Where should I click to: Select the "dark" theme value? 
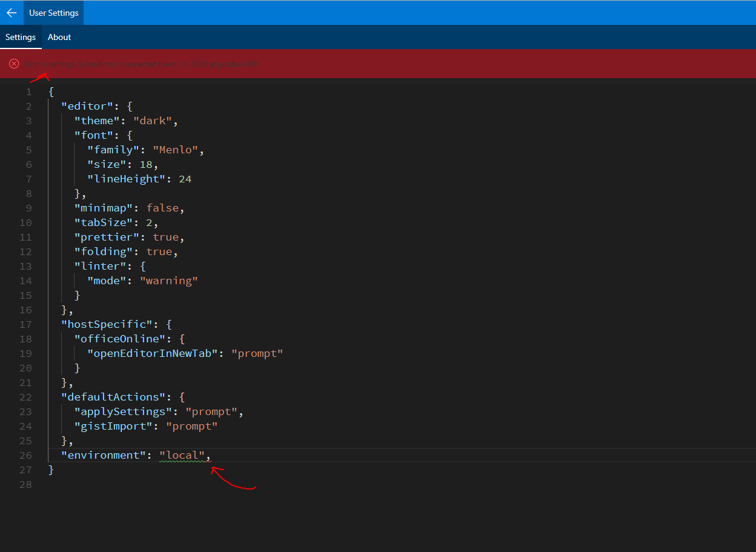tap(153, 120)
